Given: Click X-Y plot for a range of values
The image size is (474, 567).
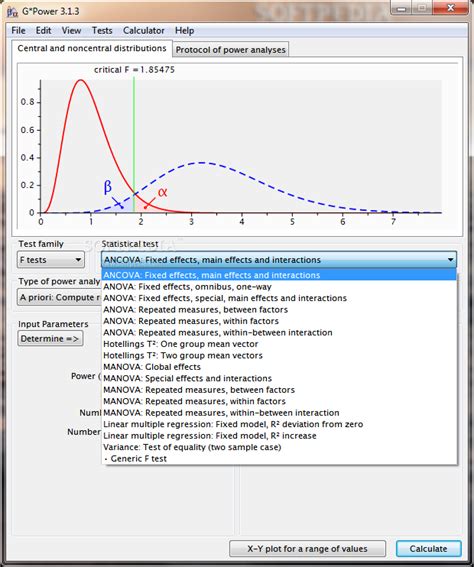Looking at the screenshot, I should [x=307, y=549].
